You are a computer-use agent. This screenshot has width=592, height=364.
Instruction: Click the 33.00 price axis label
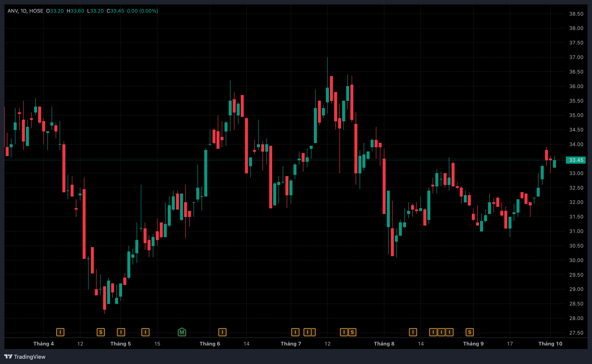(x=576, y=173)
